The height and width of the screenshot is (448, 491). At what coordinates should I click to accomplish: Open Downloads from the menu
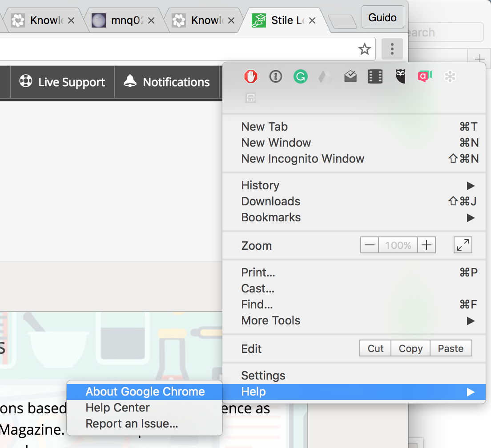[x=354, y=201]
